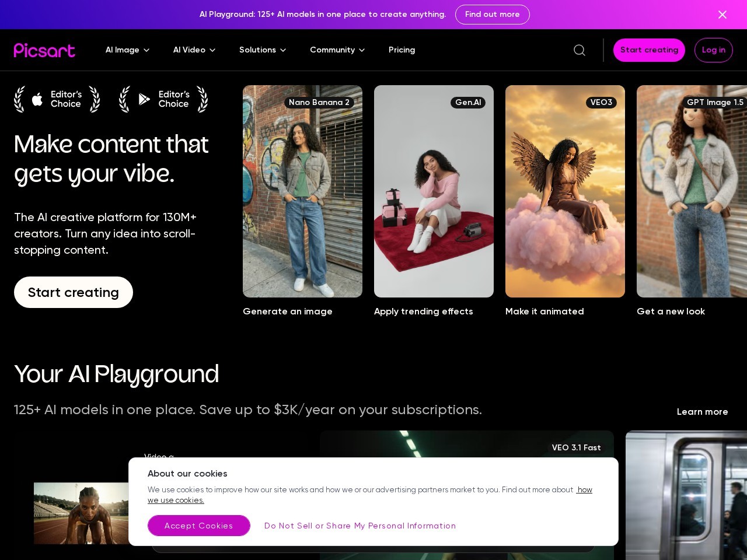Open the search magnifier icon
Screen dimensions: 747x560
(x=579, y=50)
